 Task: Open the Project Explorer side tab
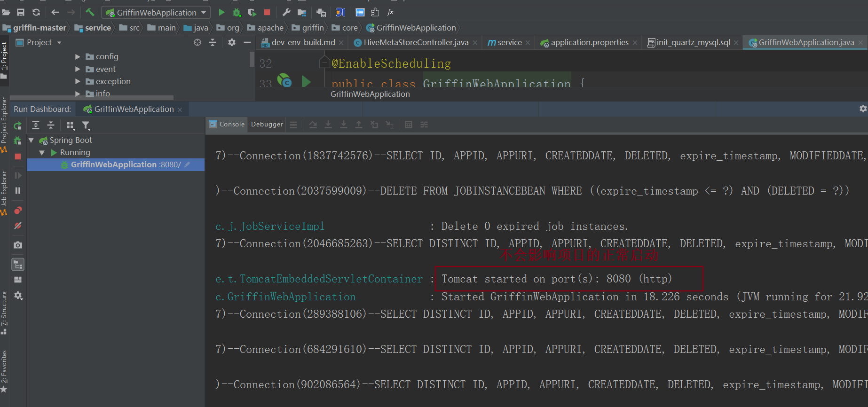tap(4, 124)
